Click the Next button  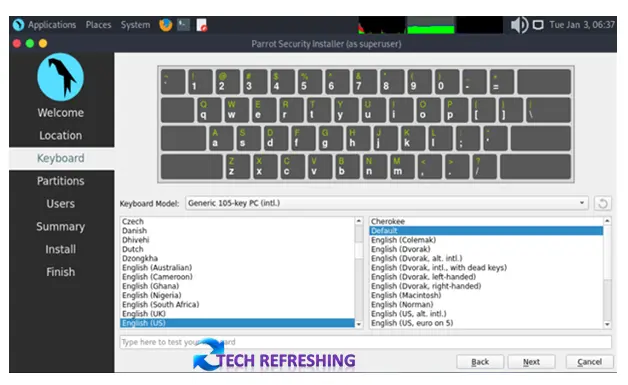click(531, 362)
